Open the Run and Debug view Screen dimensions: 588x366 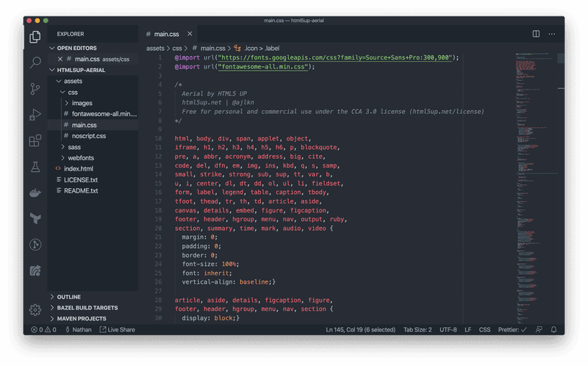[x=35, y=114]
